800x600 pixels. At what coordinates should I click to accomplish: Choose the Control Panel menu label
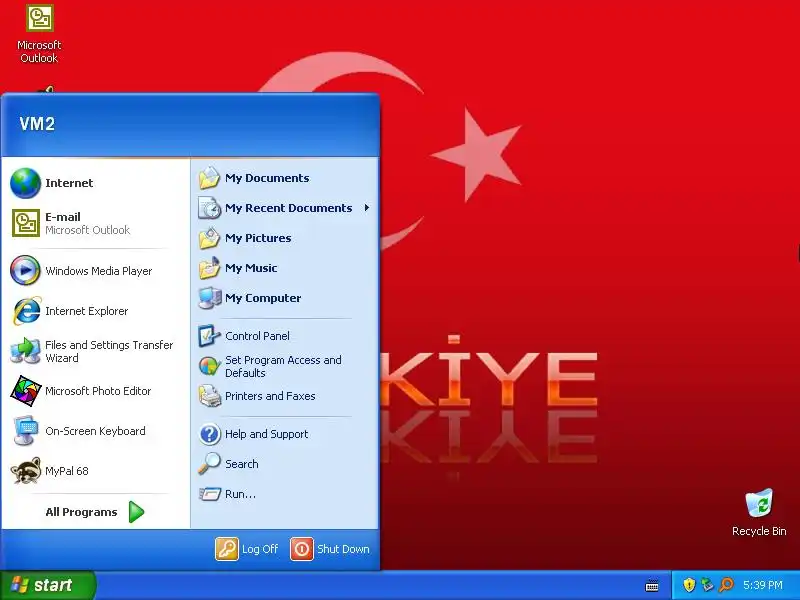257,336
